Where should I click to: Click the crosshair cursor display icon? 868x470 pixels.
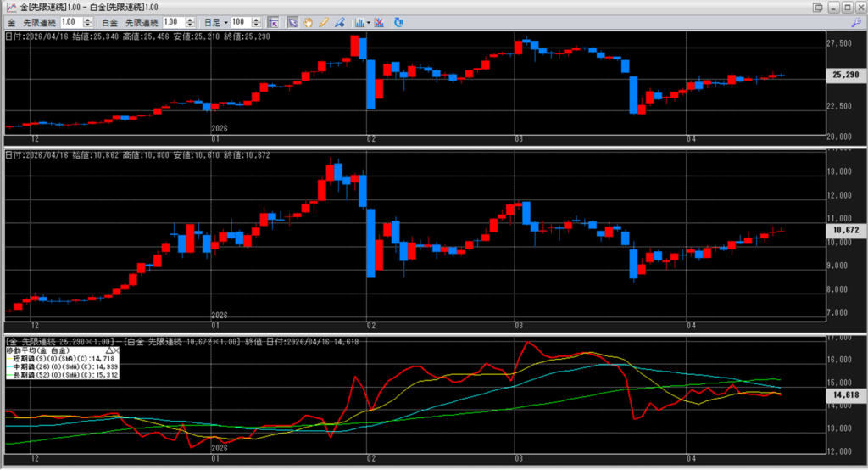coord(273,22)
